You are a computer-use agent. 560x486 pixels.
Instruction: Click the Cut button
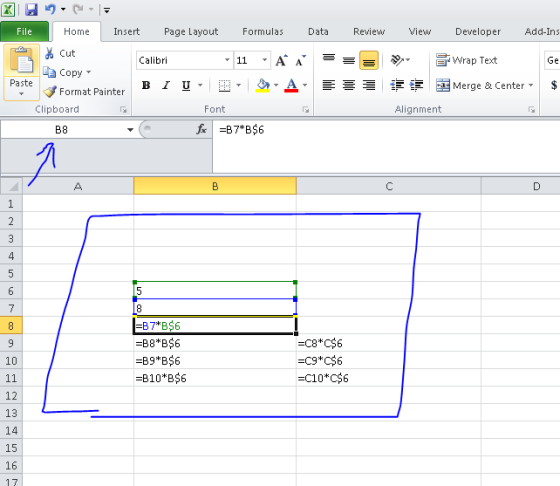(x=60, y=53)
